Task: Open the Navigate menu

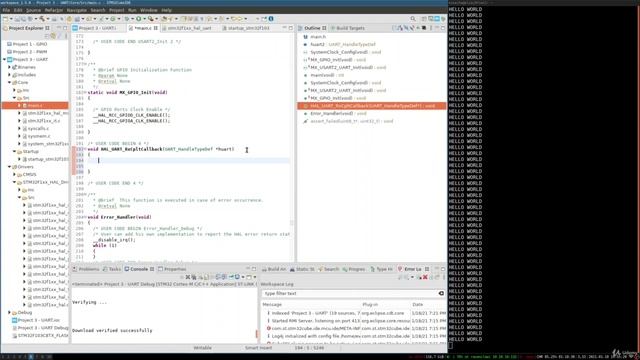Action: (x=77, y=10)
